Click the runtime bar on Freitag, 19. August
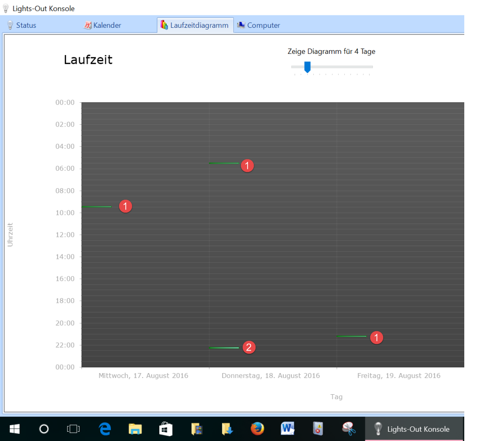Screen dimensions: 504x441 351,336
